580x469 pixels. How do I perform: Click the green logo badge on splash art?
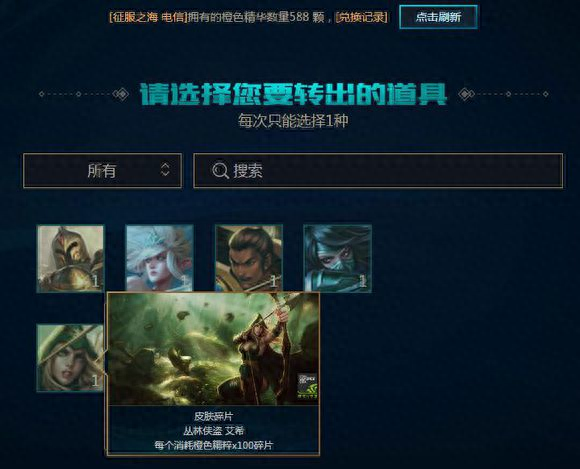pos(308,386)
